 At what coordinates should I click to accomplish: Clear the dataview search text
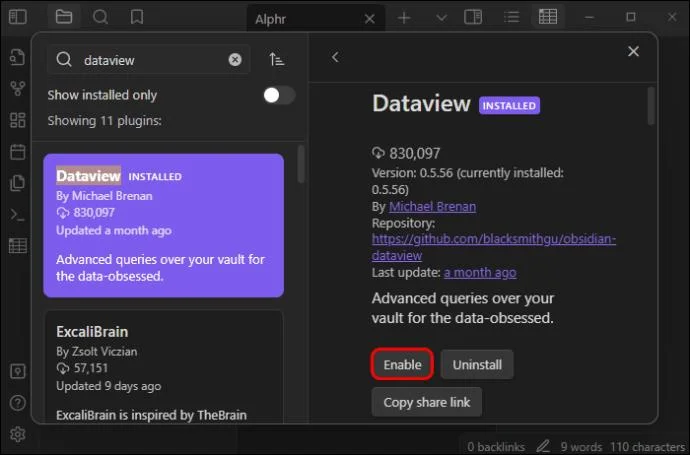235,59
